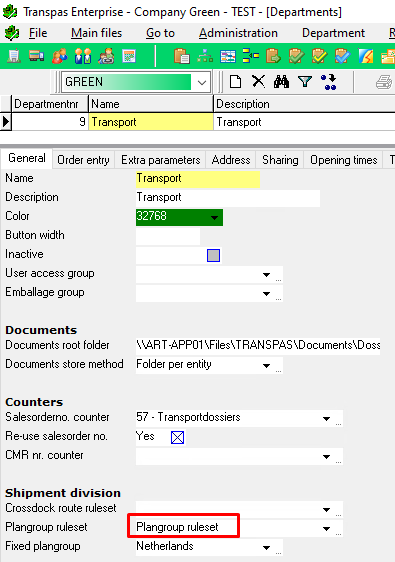Open the Plangroup ruleset dropdown arrow

(x=326, y=529)
